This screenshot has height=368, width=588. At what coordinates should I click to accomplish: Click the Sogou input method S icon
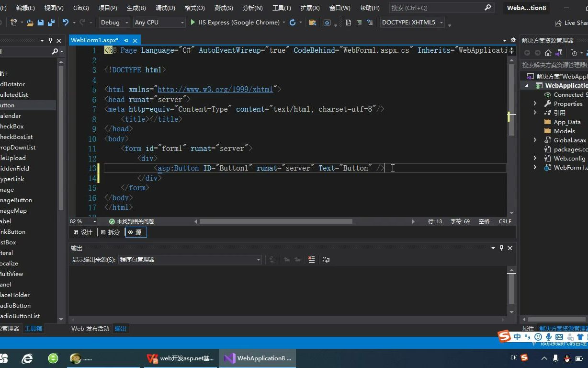pos(504,336)
